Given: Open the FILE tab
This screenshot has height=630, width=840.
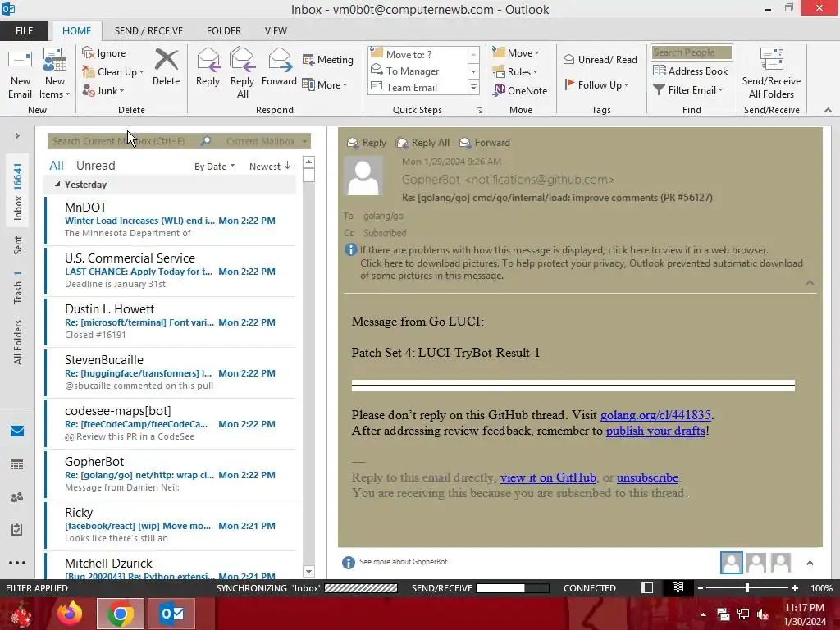Looking at the screenshot, I should pyautogui.click(x=24, y=31).
